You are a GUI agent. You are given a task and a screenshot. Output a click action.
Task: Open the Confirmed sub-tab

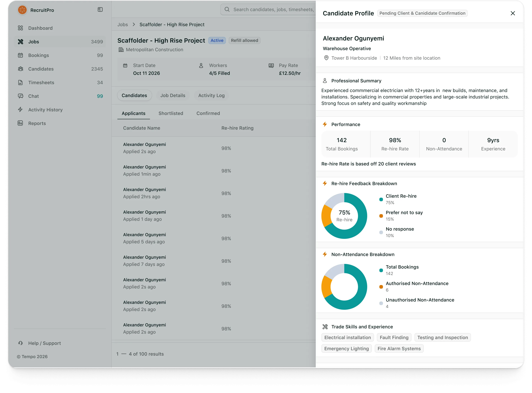(x=208, y=114)
